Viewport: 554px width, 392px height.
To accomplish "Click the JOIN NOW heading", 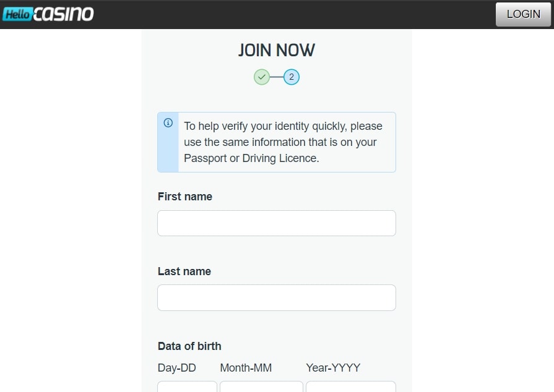I will click(276, 50).
